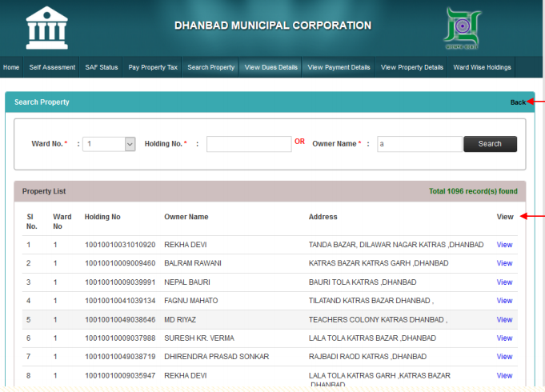The width and height of the screenshot is (545, 392).
Task: View property of NEPAL BAURI
Action: 504,282
